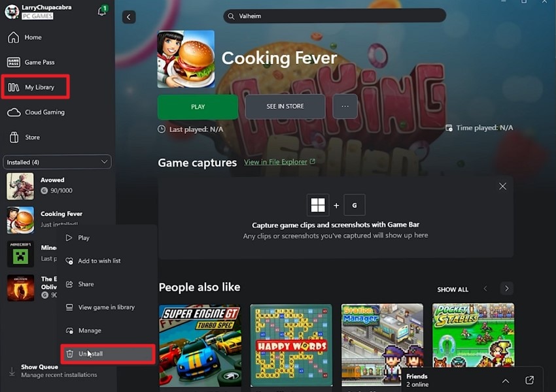Open the LarryChupacabra profile avatar

point(12,11)
